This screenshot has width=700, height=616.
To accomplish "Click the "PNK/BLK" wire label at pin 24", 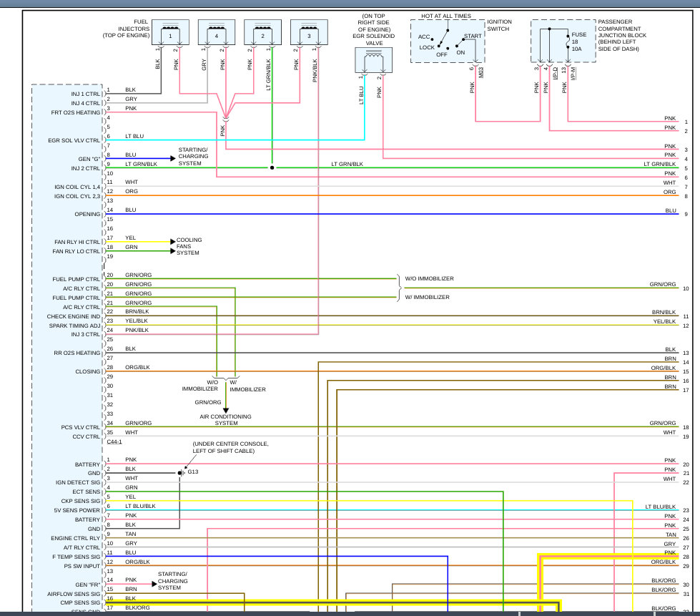I will pos(137,330).
